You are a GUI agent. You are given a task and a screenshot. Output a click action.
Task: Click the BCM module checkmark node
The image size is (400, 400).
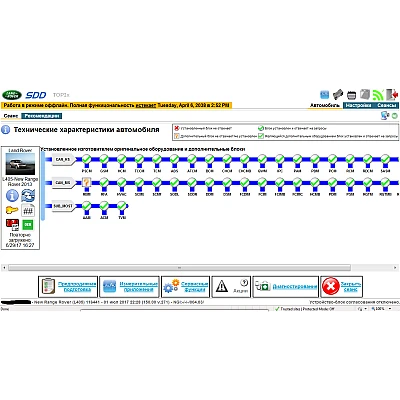coord(210,159)
